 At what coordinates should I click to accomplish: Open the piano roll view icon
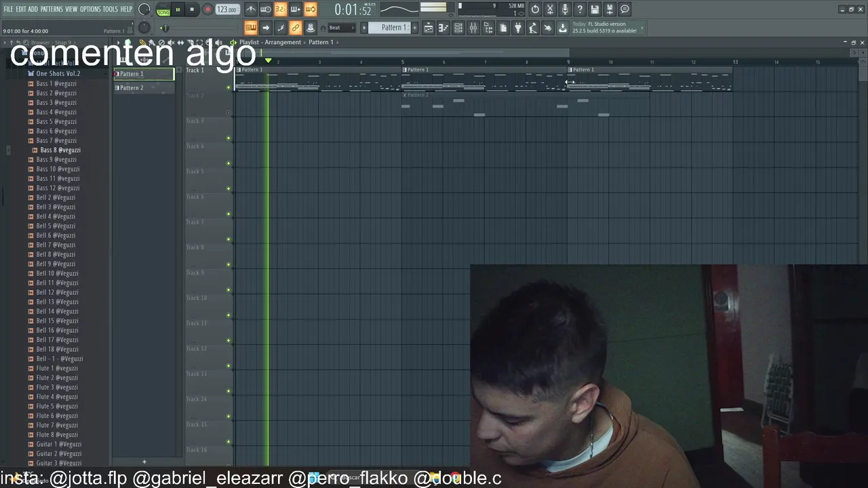coord(443,28)
